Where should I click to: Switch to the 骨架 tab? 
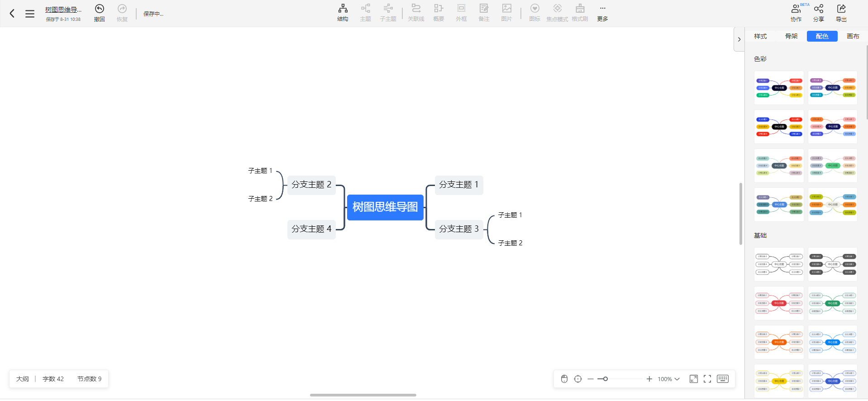pos(791,36)
